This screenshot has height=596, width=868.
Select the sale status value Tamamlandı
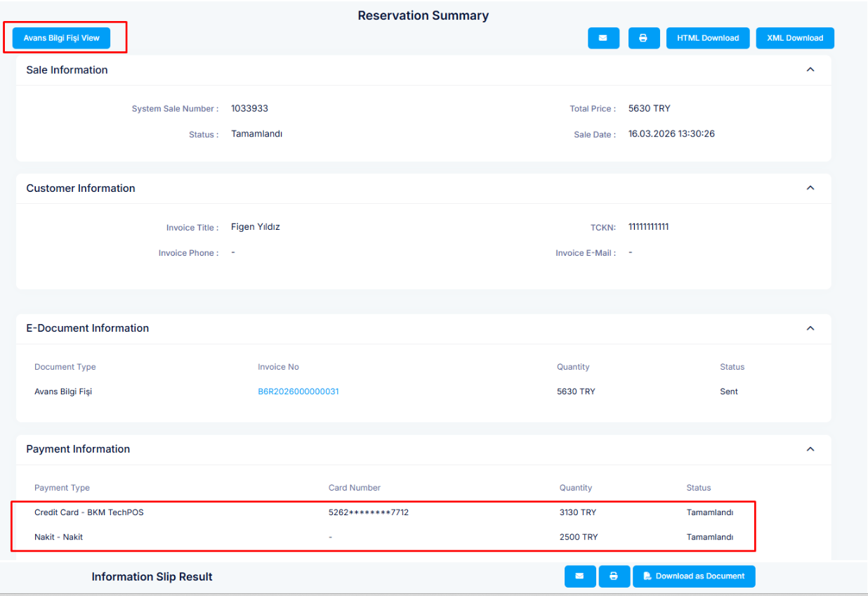pyautogui.click(x=256, y=134)
